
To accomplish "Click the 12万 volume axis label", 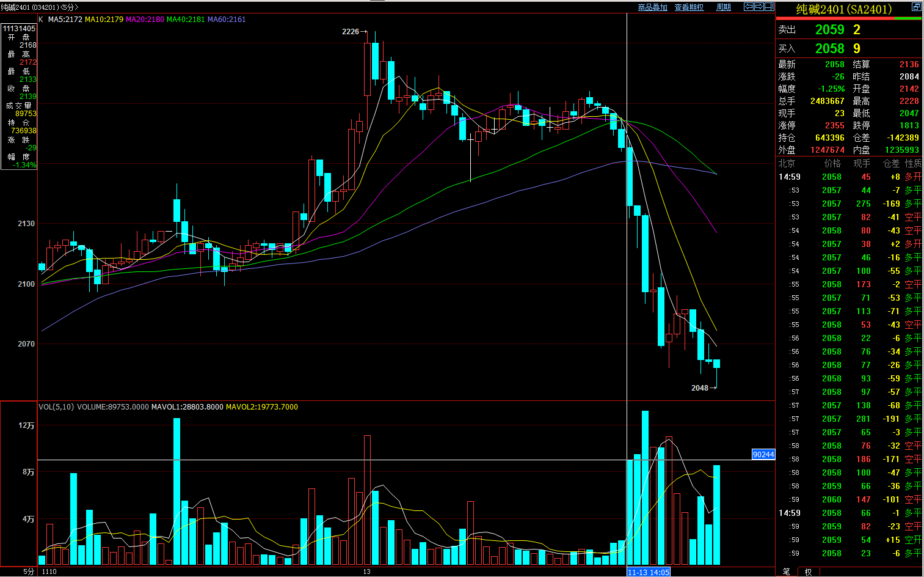I will [26, 425].
